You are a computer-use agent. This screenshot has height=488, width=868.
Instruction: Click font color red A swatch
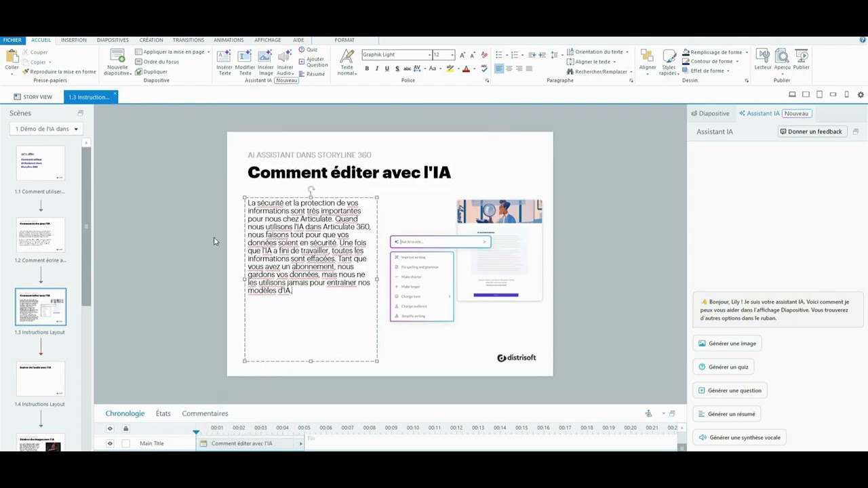pos(466,68)
